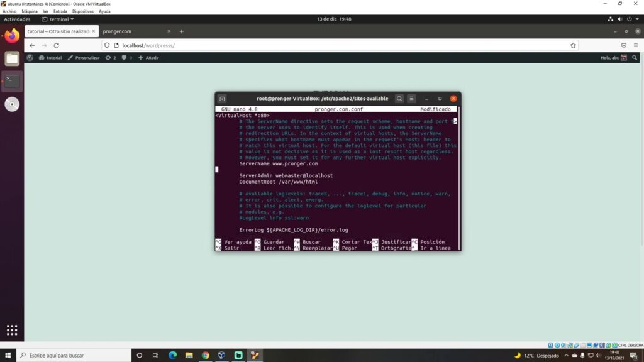
Task: Click Añadir in WordPress admin bar
Action: coord(148,58)
